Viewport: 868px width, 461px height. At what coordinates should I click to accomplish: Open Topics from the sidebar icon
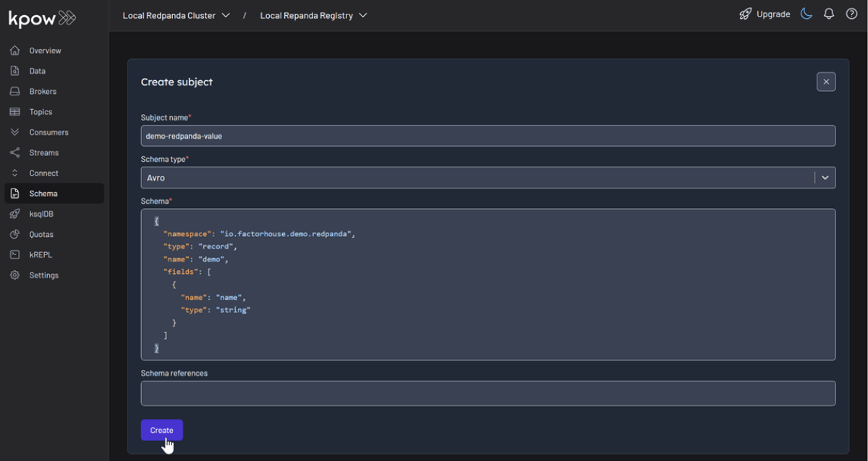(15, 111)
